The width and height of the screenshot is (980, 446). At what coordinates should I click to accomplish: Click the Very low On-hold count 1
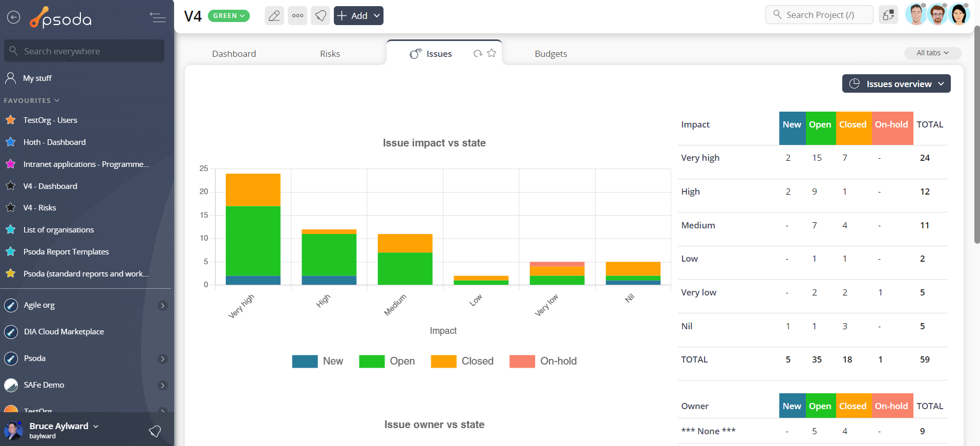[880, 292]
